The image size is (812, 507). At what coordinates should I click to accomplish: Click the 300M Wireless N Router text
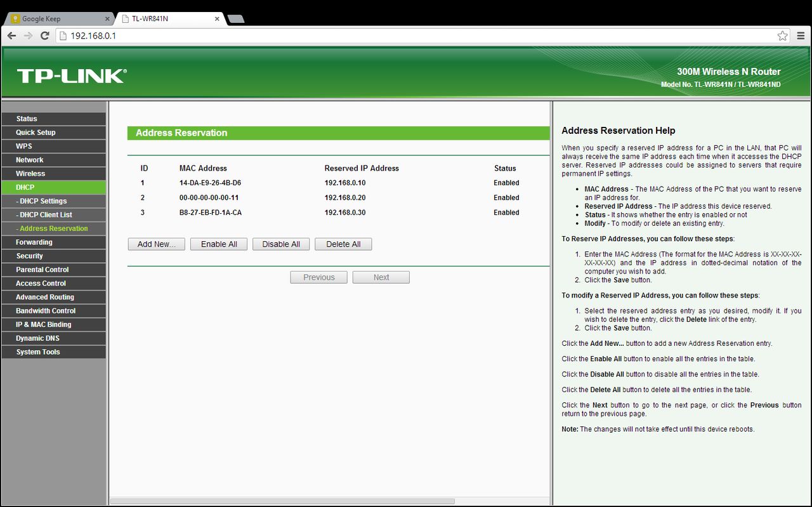728,72
